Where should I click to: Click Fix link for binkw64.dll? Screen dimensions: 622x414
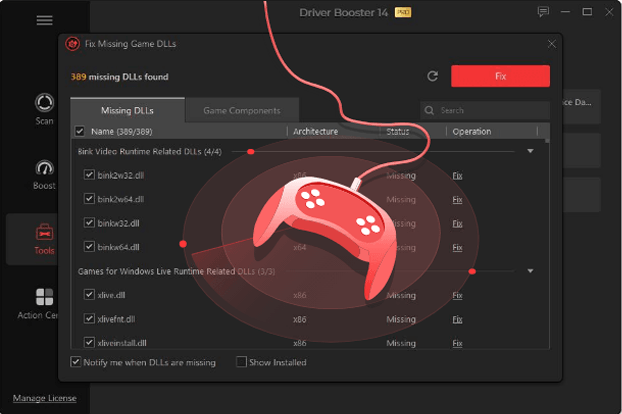tap(457, 247)
